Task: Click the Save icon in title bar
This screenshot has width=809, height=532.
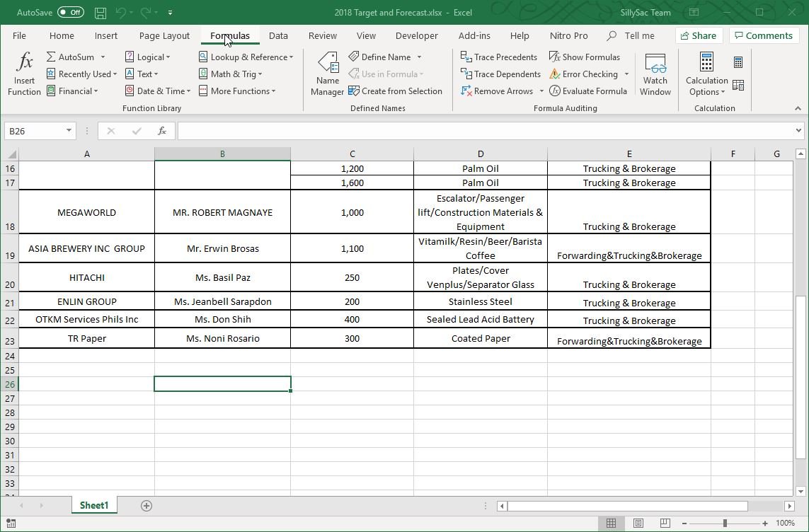Action: coord(100,13)
